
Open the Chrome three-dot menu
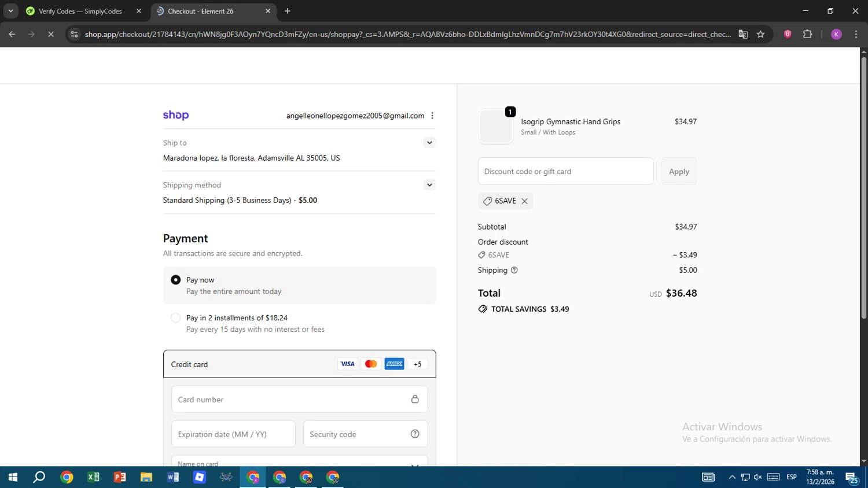click(856, 34)
